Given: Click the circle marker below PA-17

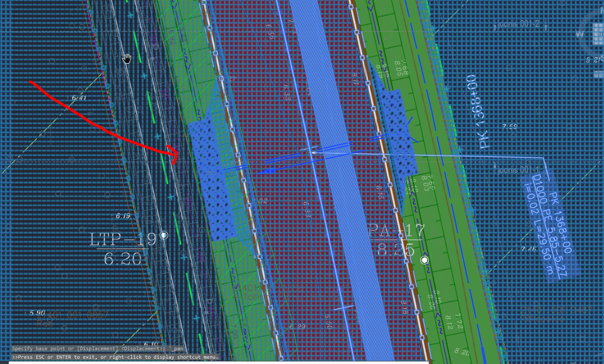Looking at the screenshot, I should tap(425, 260).
